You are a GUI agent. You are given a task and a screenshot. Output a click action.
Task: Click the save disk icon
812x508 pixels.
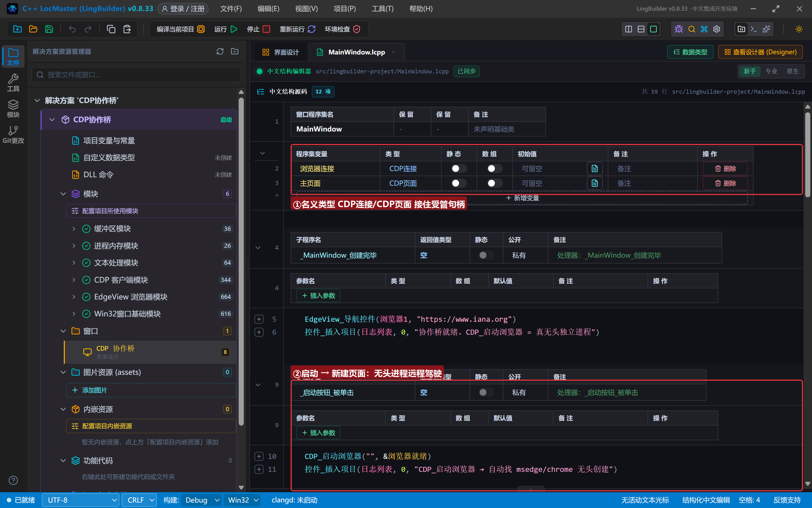coord(49,29)
